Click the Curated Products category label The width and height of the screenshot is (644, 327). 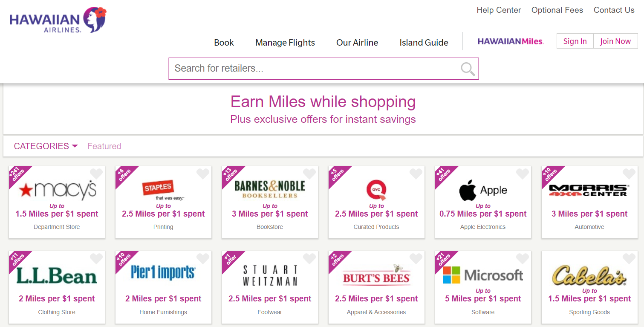click(x=376, y=227)
